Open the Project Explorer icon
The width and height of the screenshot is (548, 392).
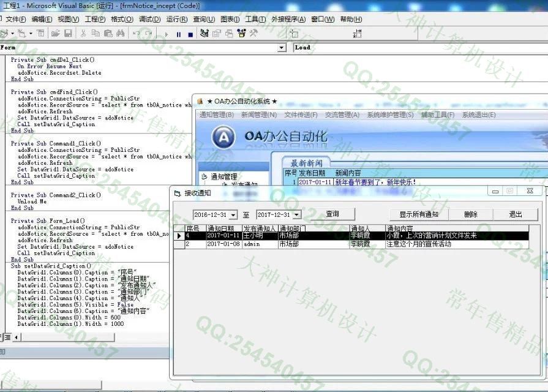click(205, 34)
